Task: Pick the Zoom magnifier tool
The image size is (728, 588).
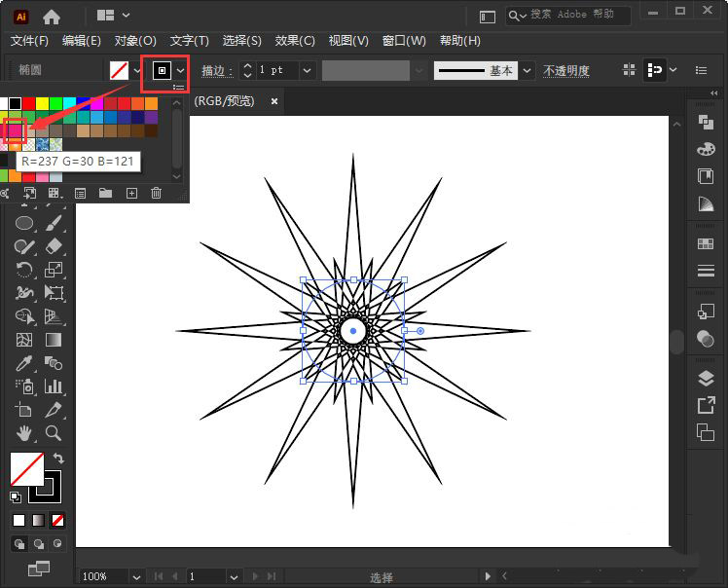Action: coord(55,433)
